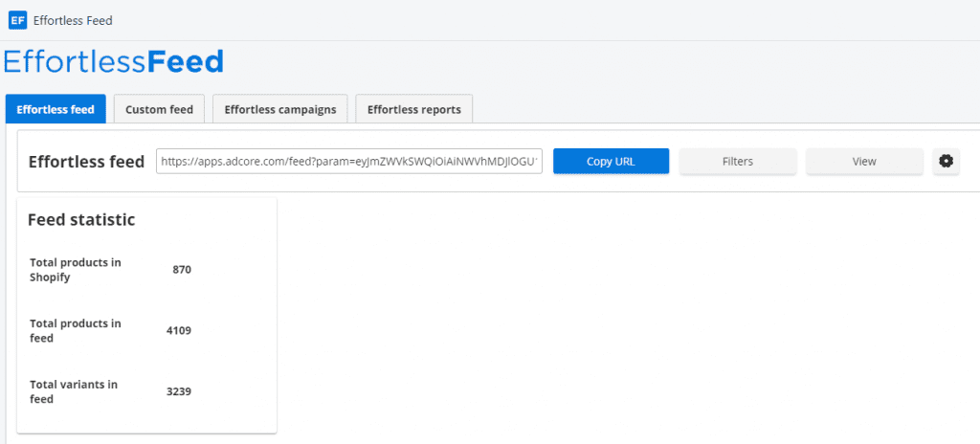Click the EffortlessFeed logo
This screenshot has height=444, width=980.
coord(114,62)
